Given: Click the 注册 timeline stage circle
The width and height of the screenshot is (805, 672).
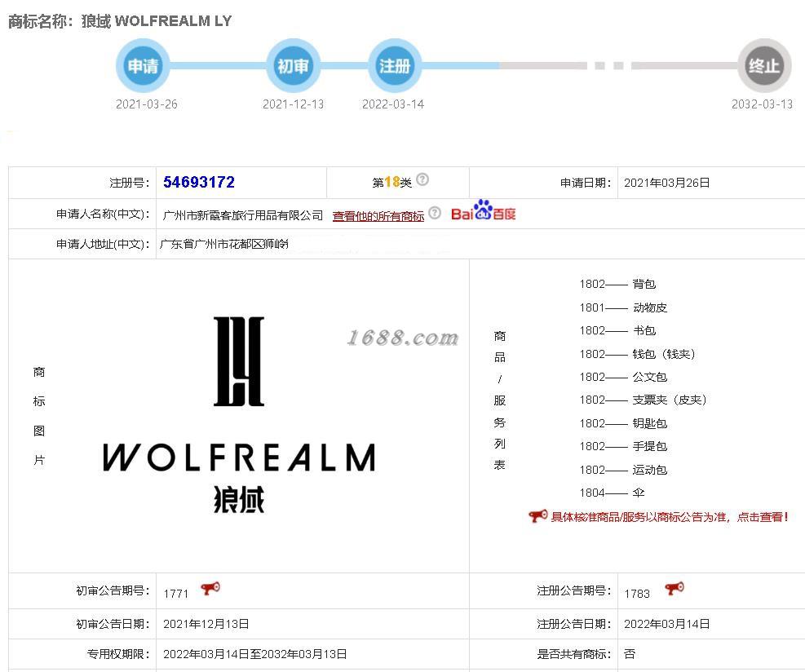Looking at the screenshot, I should [x=394, y=66].
